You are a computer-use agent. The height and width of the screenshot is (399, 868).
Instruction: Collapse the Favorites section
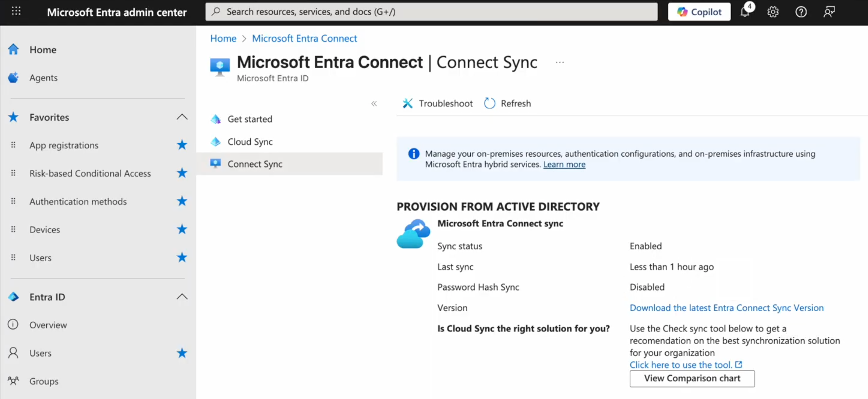(x=182, y=117)
